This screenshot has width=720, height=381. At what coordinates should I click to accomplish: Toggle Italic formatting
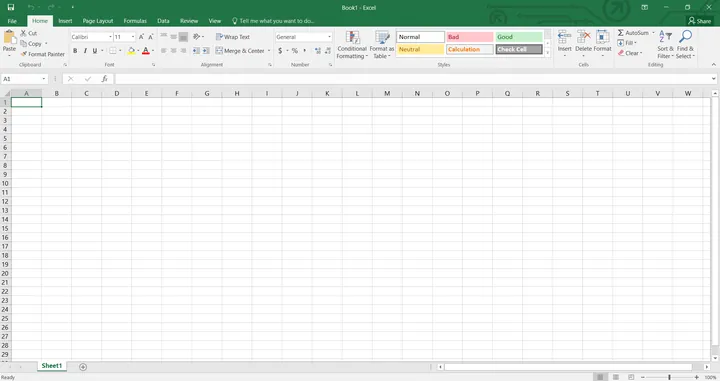point(85,50)
